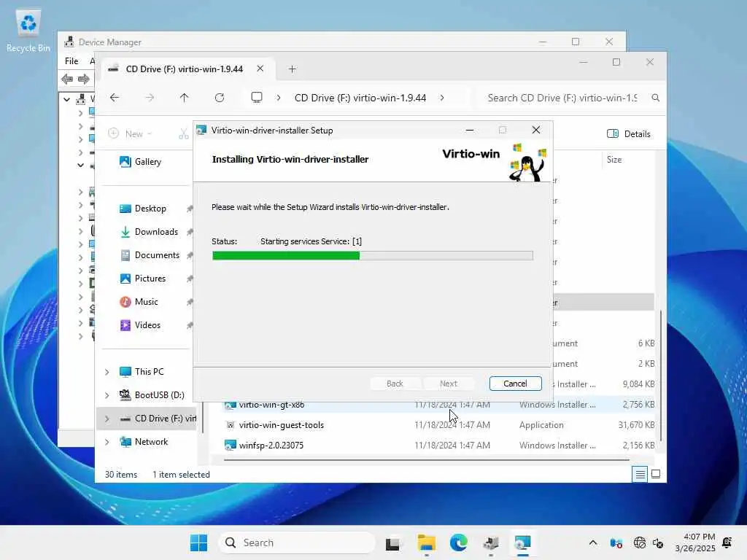Open the Pictures folder shortcut
The height and width of the screenshot is (560, 747).
pyautogui.click(x=142, y=279)
